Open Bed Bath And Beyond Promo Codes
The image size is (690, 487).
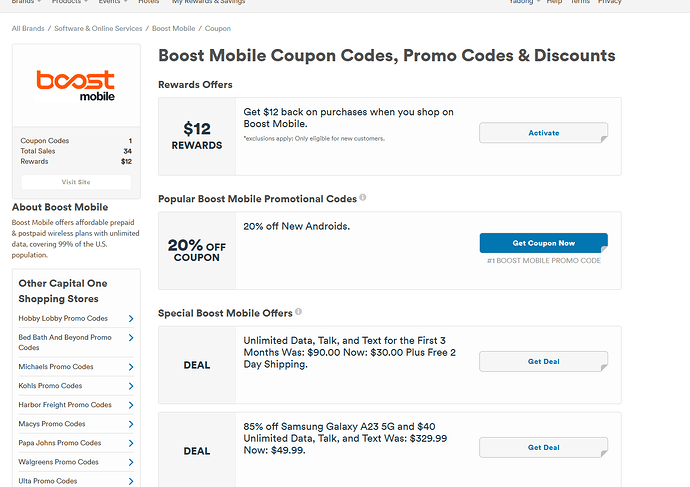point(65,342)
